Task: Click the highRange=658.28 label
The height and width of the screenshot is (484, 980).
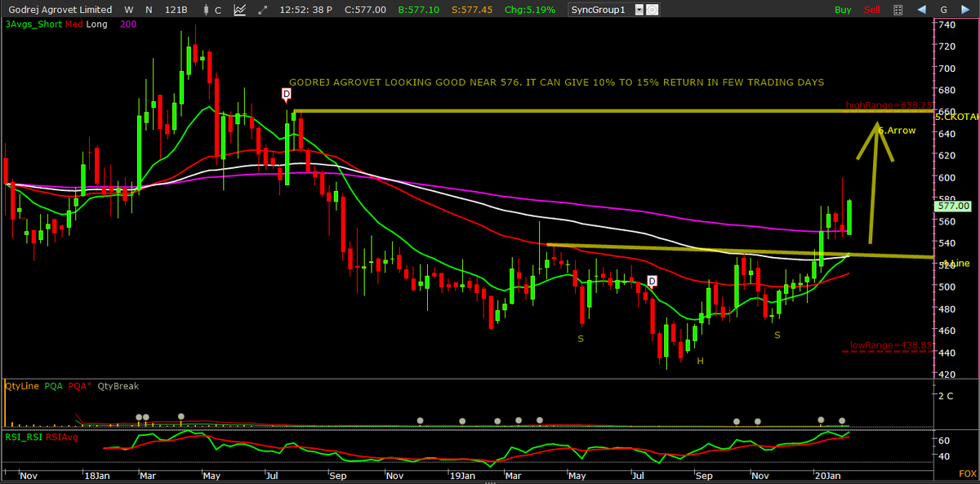Action: point(890,105)
